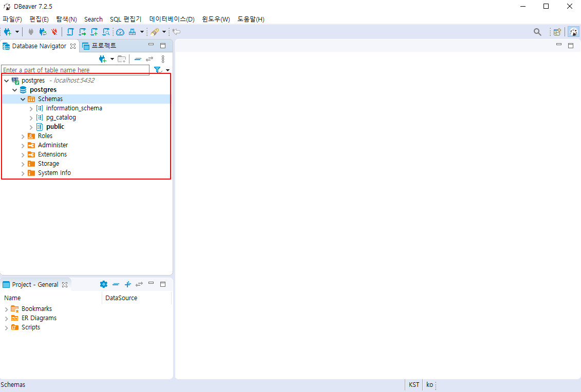The width and height of the screenshot is (581, 392).
Task: Select the Scripts folder item
Action: coord(30,327)
